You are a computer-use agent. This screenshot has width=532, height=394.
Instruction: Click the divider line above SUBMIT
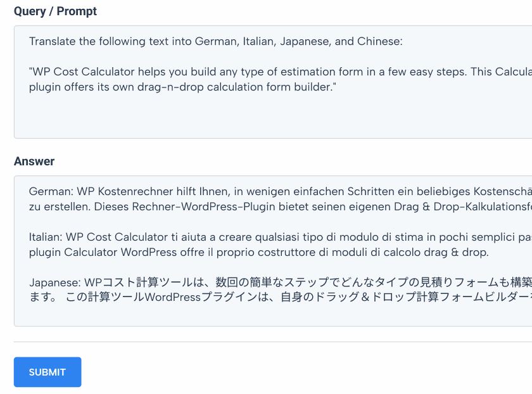click(273, 341)
